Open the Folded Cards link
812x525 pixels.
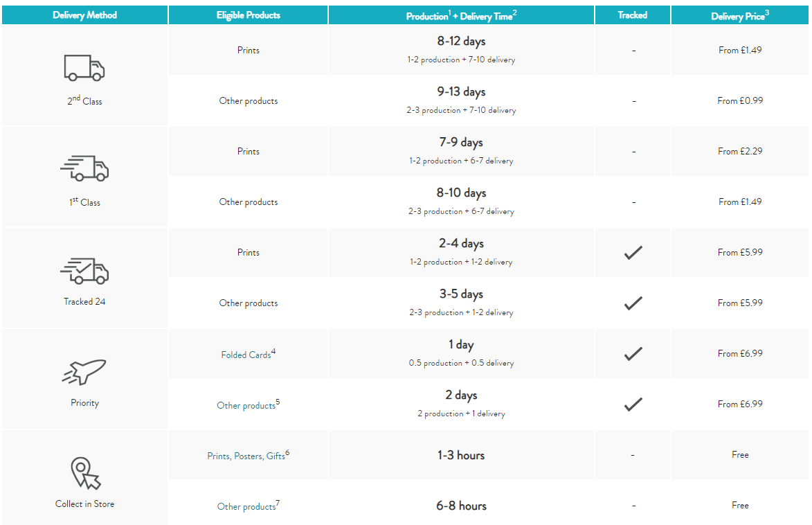(246, 355)
